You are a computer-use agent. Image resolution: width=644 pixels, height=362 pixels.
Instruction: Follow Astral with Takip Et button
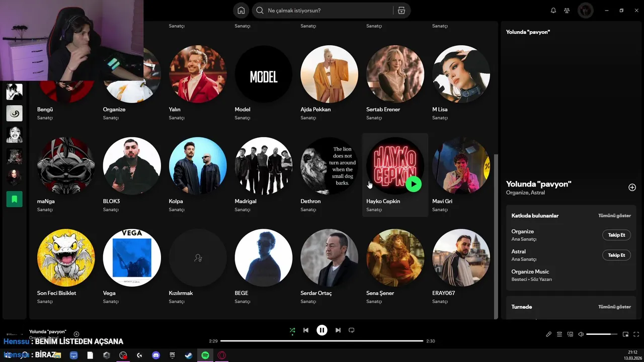(616, 255)
